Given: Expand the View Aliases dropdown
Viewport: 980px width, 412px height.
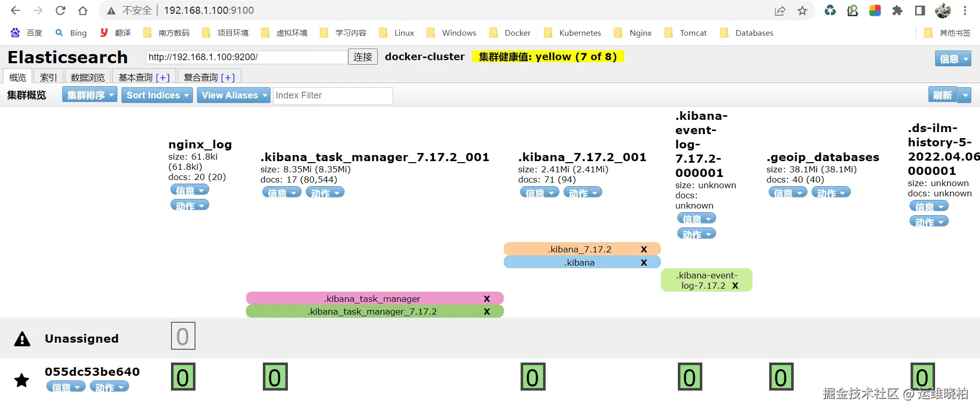Looking at the screenshot, I should click(x=233, y=95).
